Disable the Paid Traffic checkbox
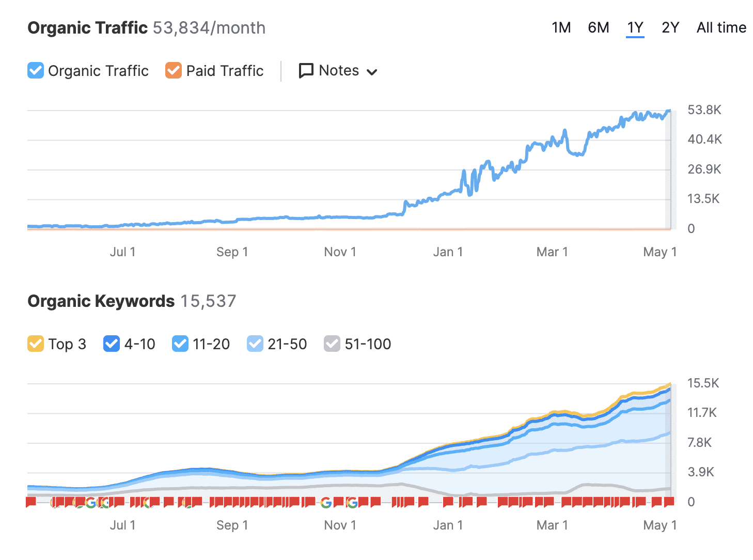Image resolution: width=753 pixels, height=560 pixels. pyautogui.click(x=174, y=71)
